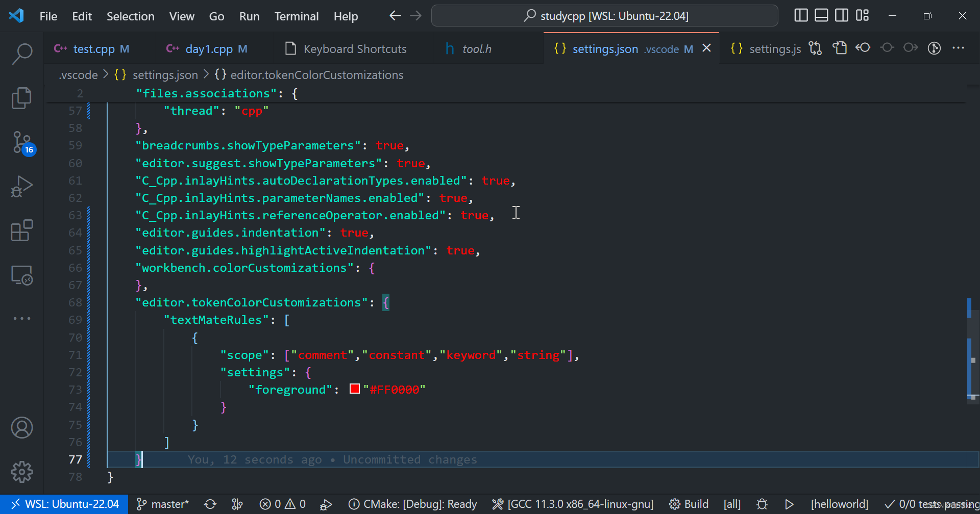The image size is (980, 514).
Task: Open the Accounts menu
Action: pos(22,428)
